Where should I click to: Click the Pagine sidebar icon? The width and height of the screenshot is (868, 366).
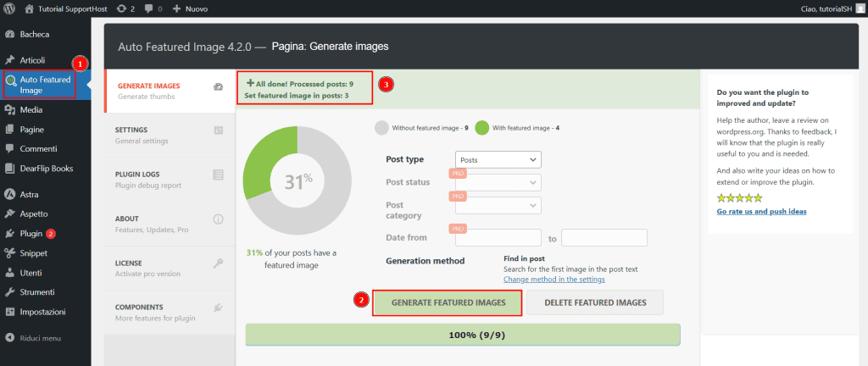pos(9,130)
